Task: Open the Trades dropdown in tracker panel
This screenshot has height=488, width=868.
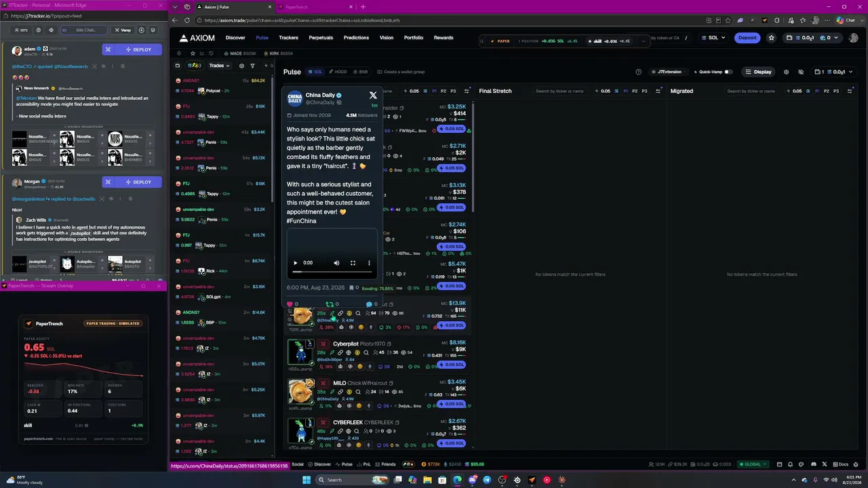Action: [x=219, y=66]
